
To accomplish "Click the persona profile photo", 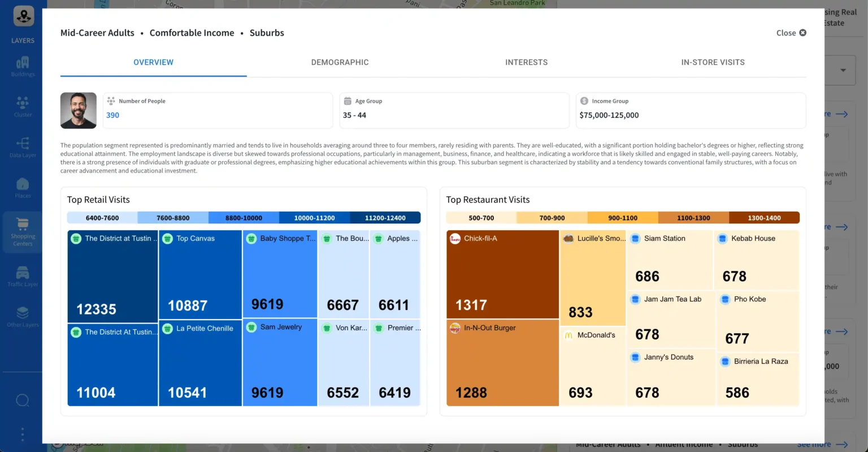I will 79,111.
